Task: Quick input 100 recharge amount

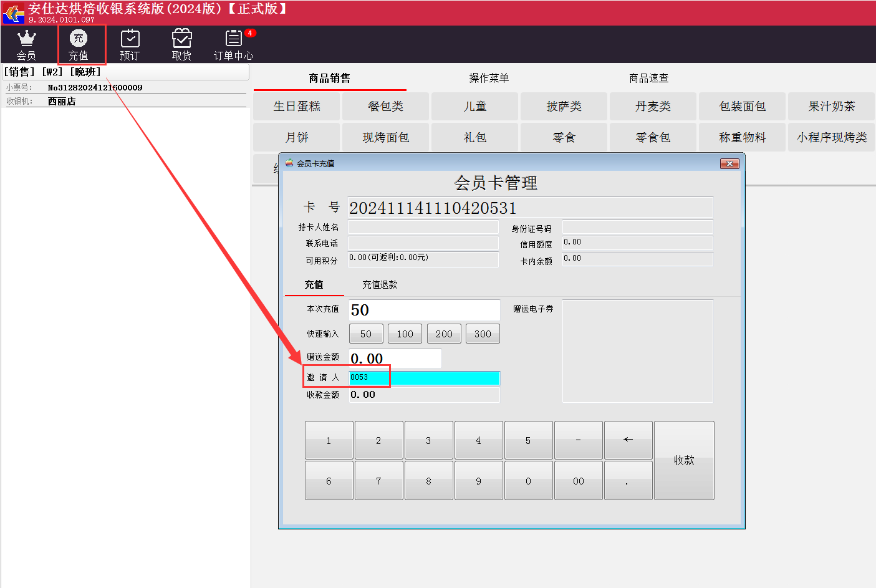Action: pos(405,334)
